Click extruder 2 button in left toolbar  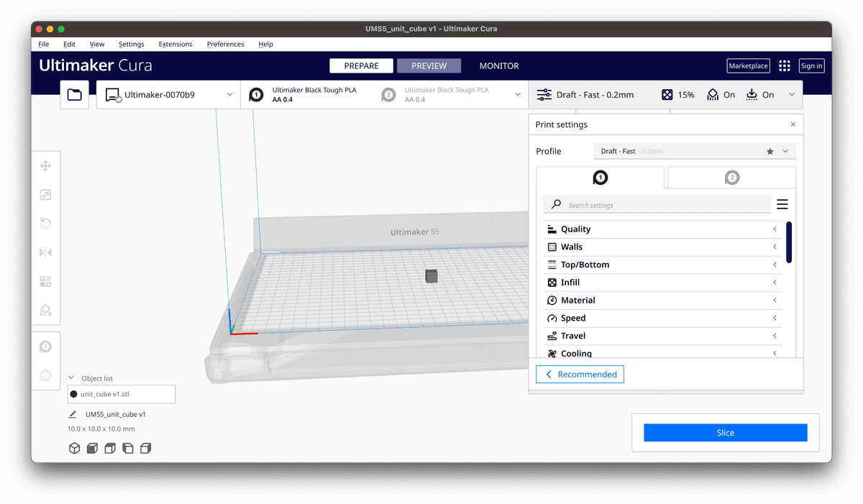tap(45, 375)
